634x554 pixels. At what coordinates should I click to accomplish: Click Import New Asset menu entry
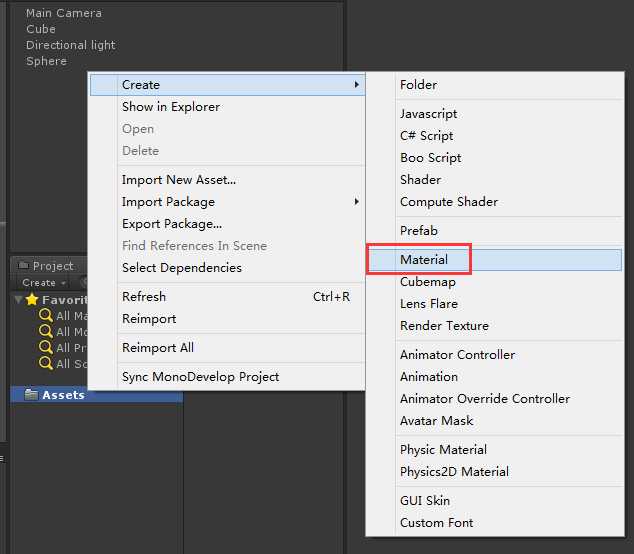click(179, 180)
